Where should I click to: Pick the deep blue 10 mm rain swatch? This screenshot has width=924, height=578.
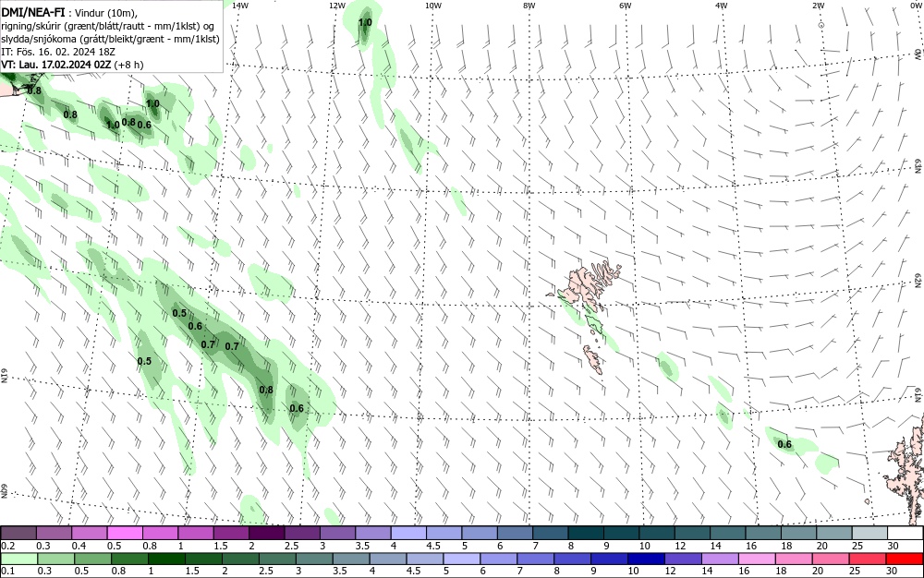click(x=647, y=559)
